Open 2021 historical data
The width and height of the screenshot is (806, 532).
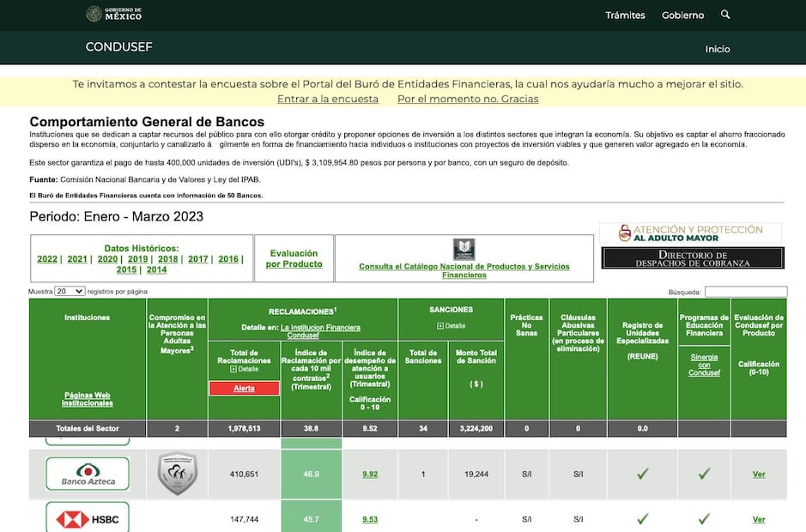point(77,259)
